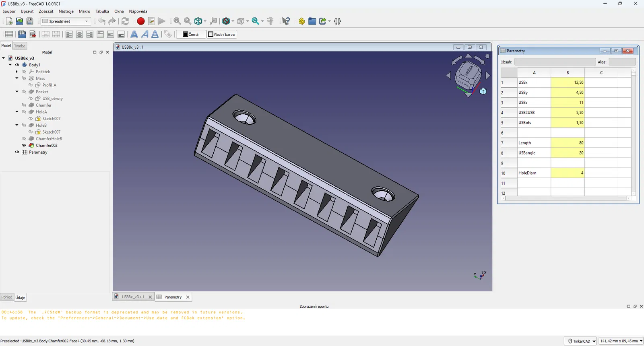Toggle visibility of Chamfer002 in tree

coord(24,145)
